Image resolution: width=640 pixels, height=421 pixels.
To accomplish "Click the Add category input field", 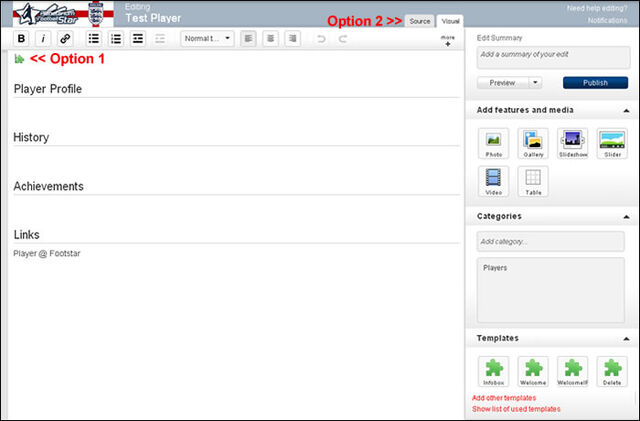I will 551,242.
